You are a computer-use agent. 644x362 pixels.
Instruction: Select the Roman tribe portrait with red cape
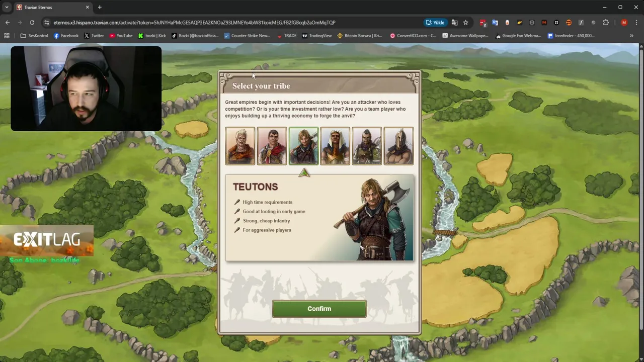click(272, 146)
